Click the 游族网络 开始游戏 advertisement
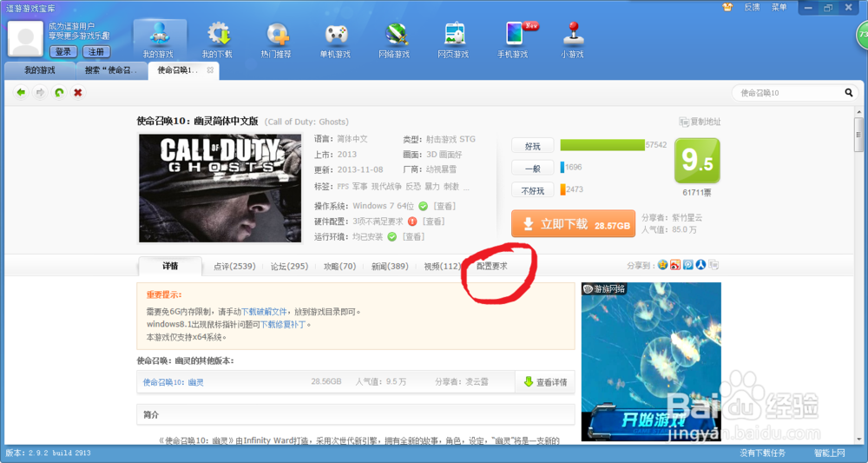Viewport: 868px width, 463px height. pyautogui.click(x=651, y=361)
